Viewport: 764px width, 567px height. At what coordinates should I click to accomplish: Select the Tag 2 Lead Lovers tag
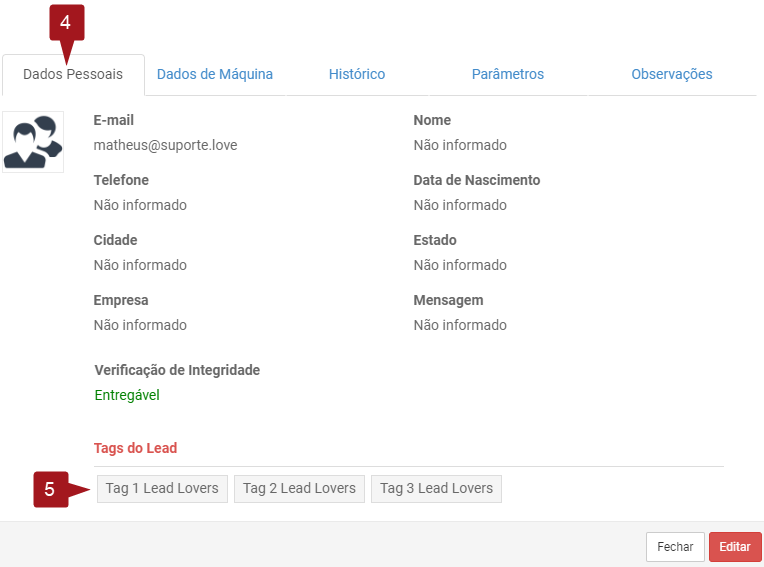pos(299,489)
